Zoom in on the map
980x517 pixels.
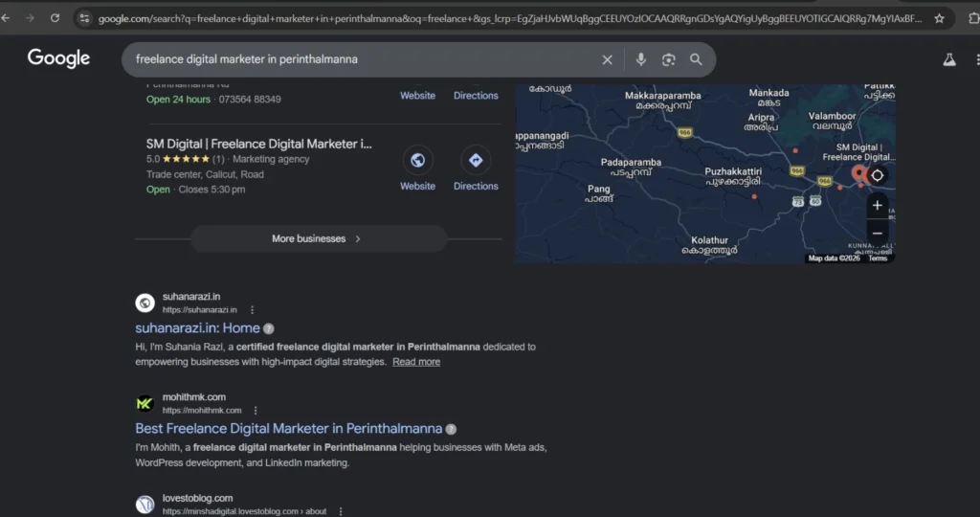pos(877,205)
